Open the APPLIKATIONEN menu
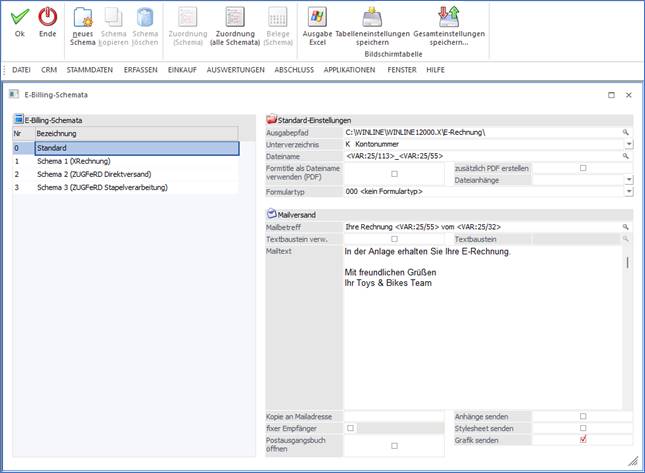This screenshot has height=473, width=645. coord(349,70)
